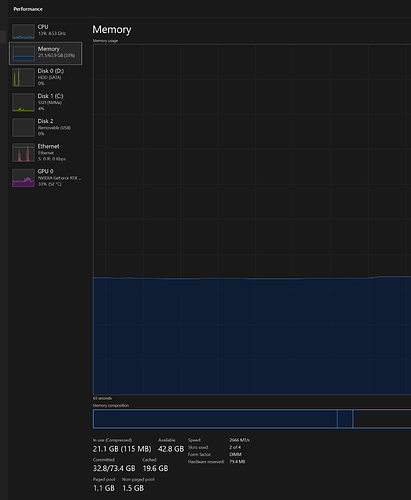Viewport: 411px width, 500px height.
Task: Select Disk 0 (D:) label text
Action: point(51,71)
